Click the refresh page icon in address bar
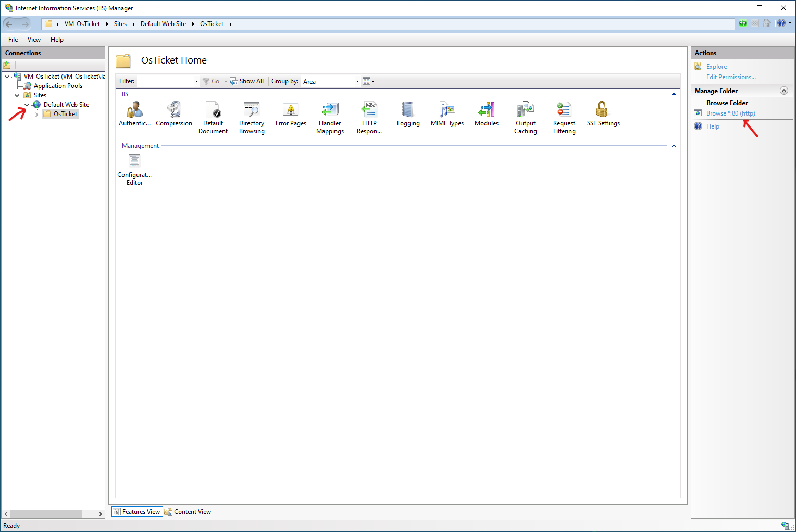The width and height of the screenshot is (796, 532). [743, 23]
